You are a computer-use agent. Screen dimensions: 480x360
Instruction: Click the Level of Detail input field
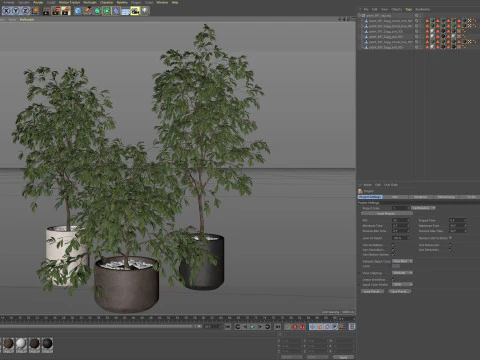(401, 238)
